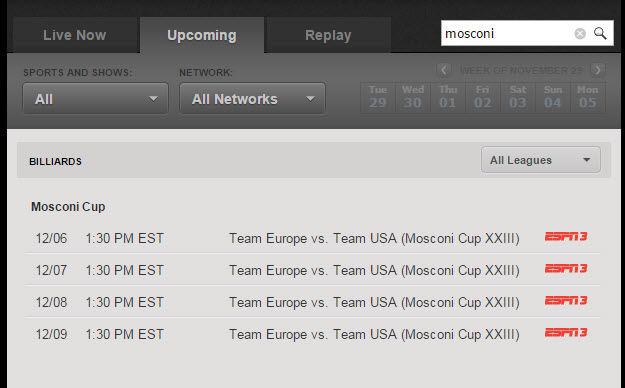The height and width of the screenshot is (388, 625).
Task: Select Mon 05 in date strip
Action: pyautogui.click(x=588, y=97)
